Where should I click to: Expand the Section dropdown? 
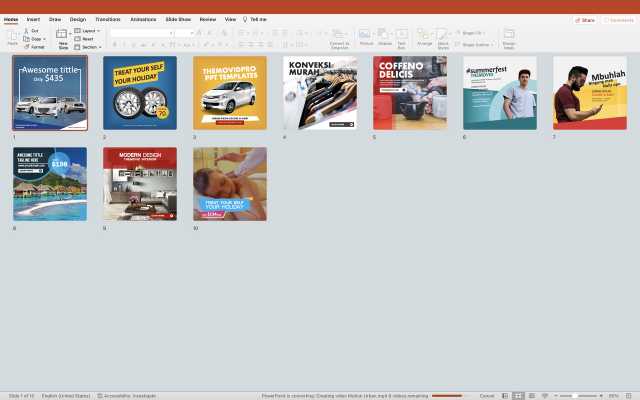pyautogui.click(x=88, y=47)
